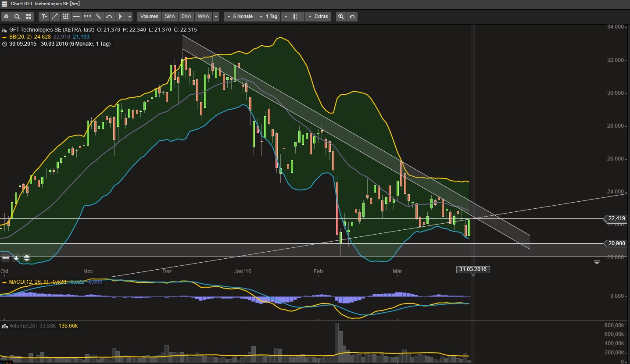Open the chart settings gear icon
630x364 pixels.
pos(6,17)
